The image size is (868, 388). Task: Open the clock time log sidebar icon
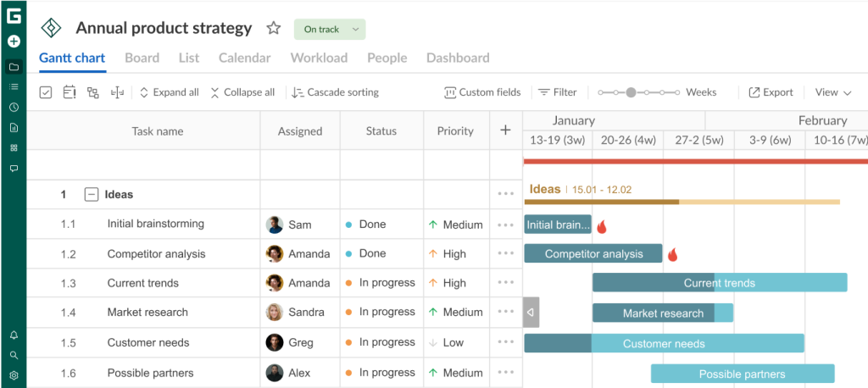click(14, 108)
